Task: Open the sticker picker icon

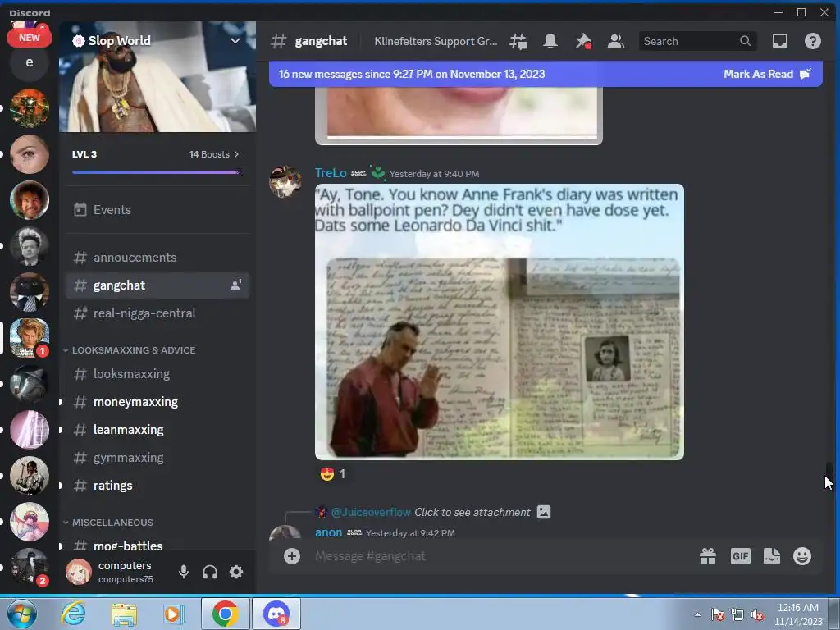Action: coord(771,556)
